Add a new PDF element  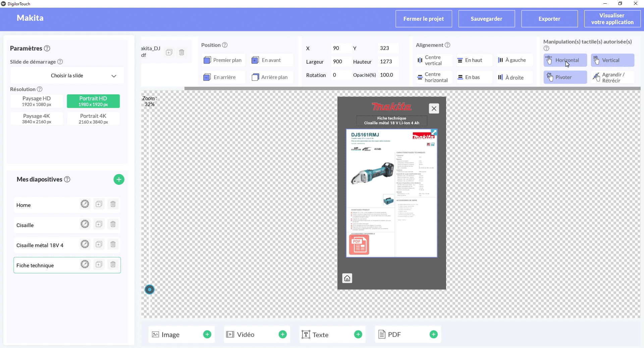(x=433, y=334)
